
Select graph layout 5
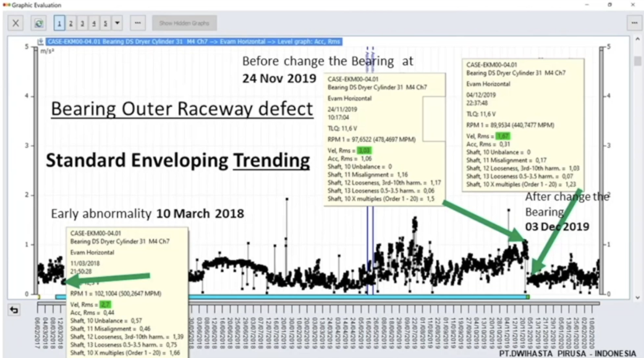106,23
